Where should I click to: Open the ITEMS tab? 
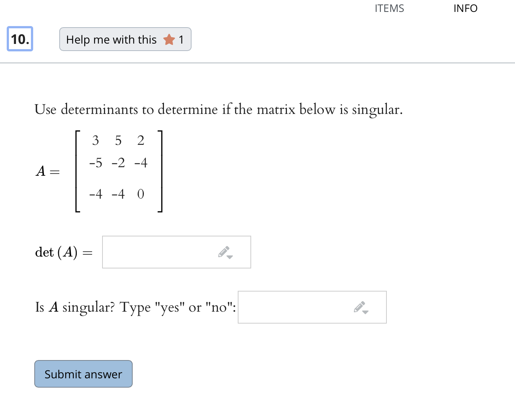tap(389, 8)
